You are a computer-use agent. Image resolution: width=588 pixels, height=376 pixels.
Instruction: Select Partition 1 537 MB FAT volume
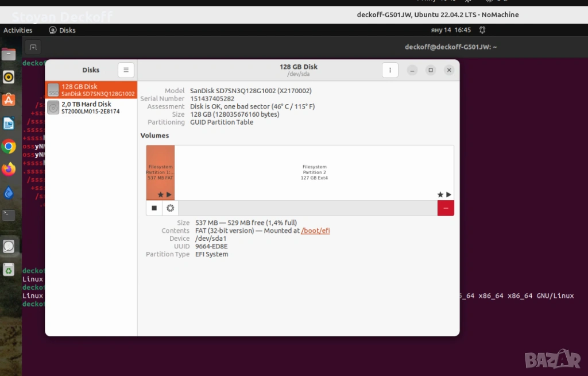[x=160, y=171]
